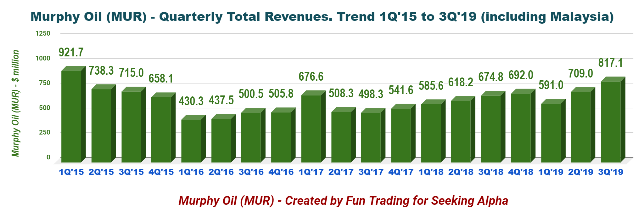Click the y-axis title 'Murphy Oil (MUR) - $ million'
The width and height of the screenshot is (644, 218).
[x=15, y=103]
